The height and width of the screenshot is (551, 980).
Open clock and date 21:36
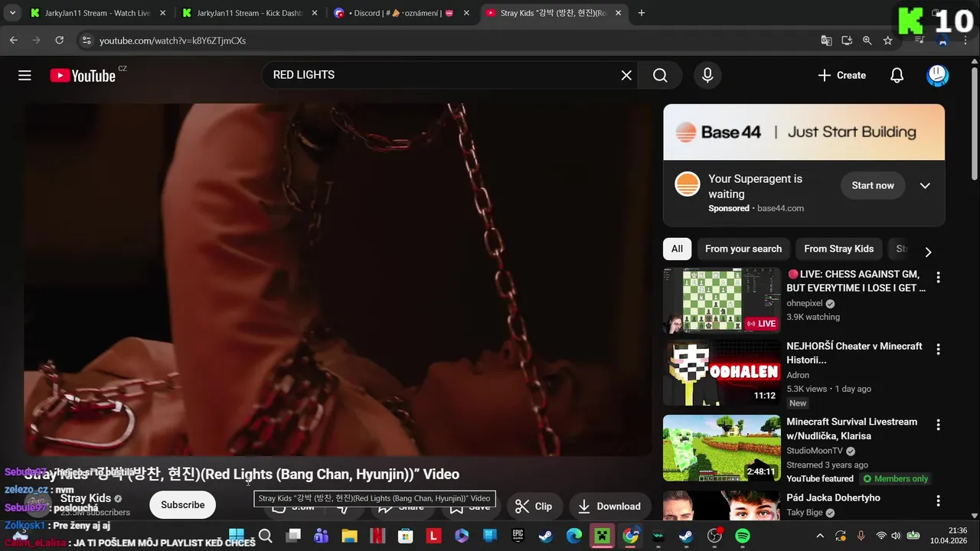point(948,536)
